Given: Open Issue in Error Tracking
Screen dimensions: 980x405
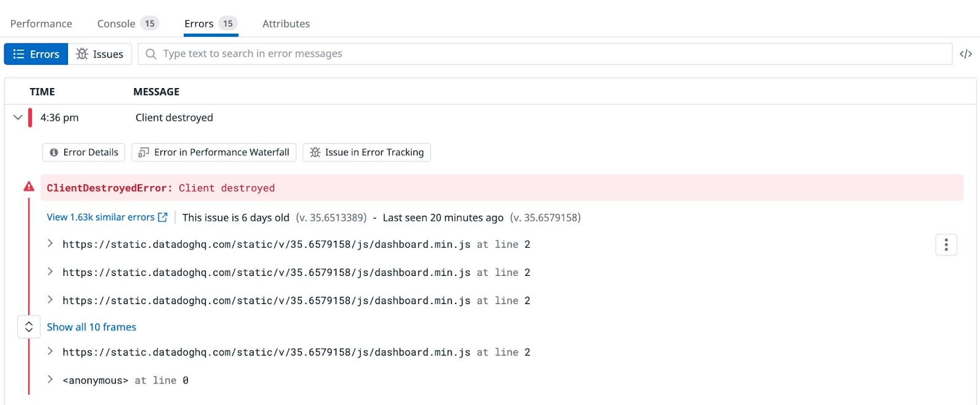Looking at the screenshot, I should click(367, 152).
